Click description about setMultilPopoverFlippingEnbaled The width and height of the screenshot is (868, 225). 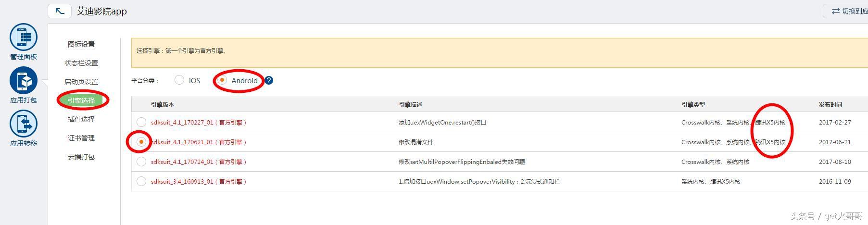462,162
